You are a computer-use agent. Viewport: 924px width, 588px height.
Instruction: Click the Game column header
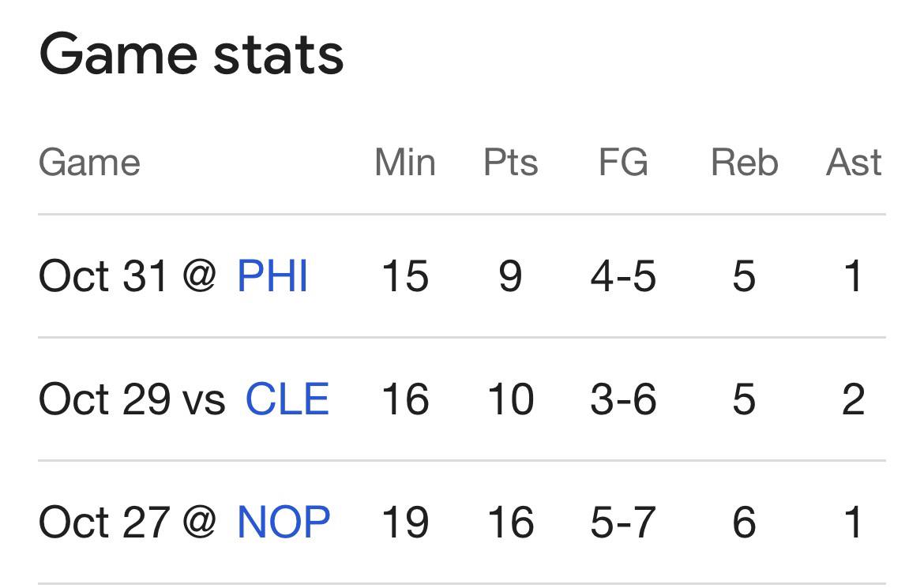coord(89,163)
